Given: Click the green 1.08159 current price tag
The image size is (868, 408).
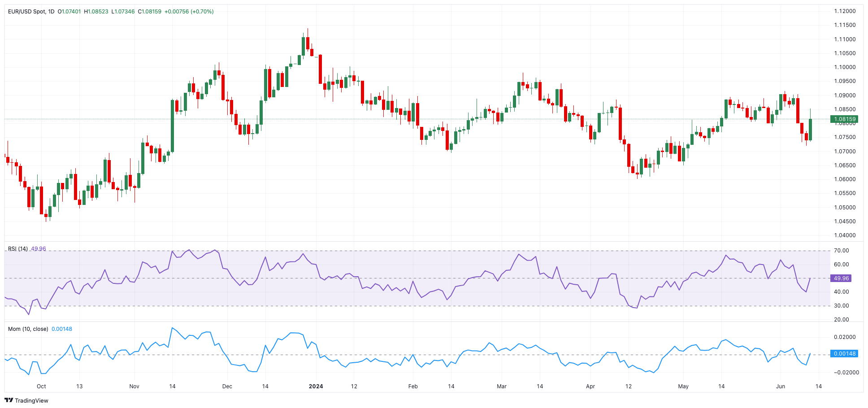Looking at the screenshot, I should tap(844, 119).
